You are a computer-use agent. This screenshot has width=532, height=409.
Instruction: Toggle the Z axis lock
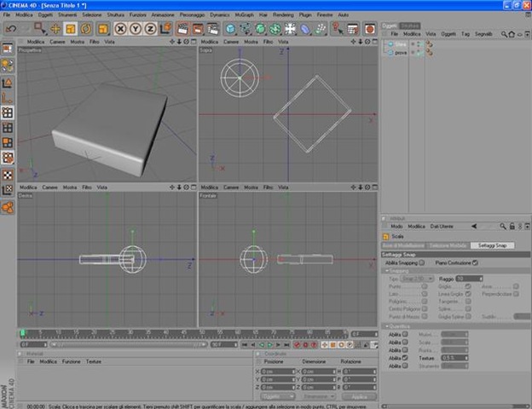click(150, 29)
